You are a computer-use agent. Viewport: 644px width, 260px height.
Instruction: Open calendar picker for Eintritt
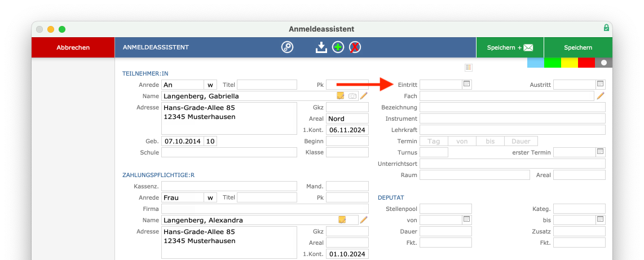point(466,84)
